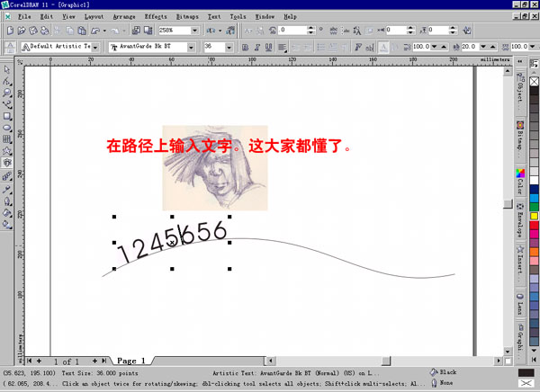Viewport: 540px width, 392px height.
Task: Open the Format Text F button
Action: point(358,47)
